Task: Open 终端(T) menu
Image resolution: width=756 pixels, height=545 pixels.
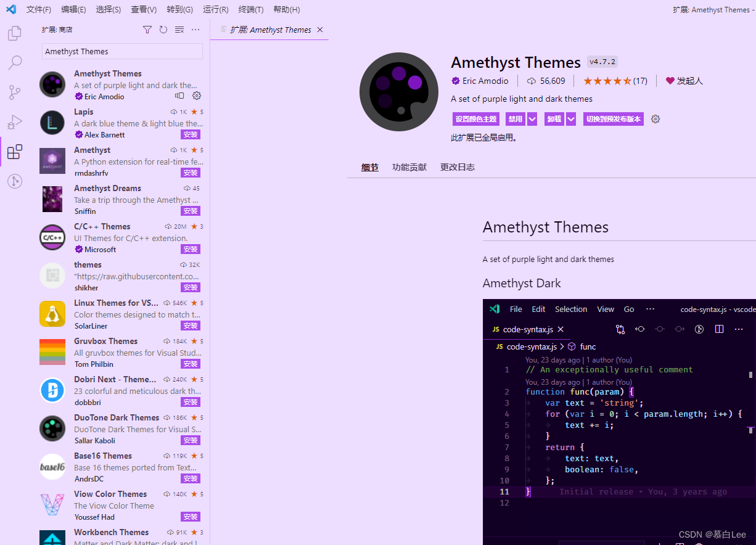Action: pos(251,9)
